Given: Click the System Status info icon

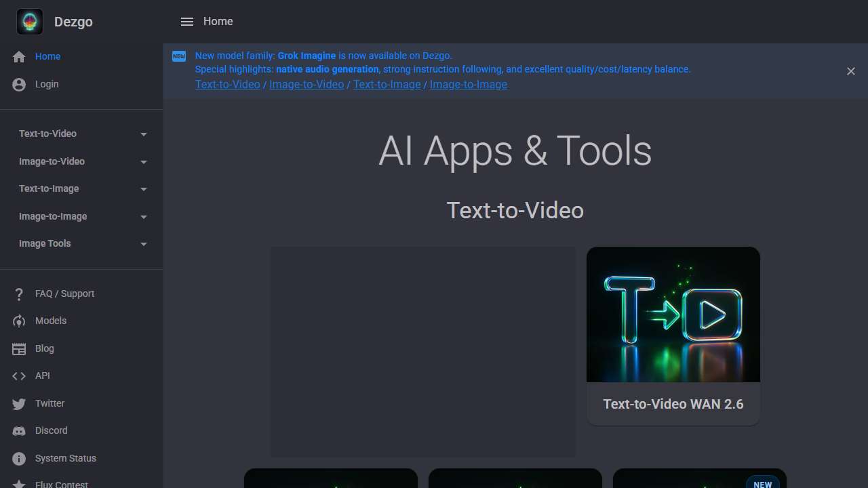Looking at the screenshot, I should [19, 459].
